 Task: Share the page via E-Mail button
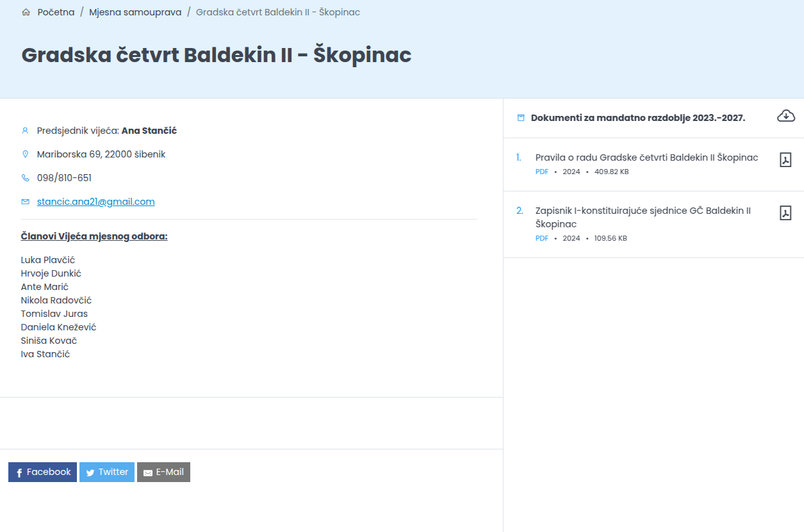[163, 472]
